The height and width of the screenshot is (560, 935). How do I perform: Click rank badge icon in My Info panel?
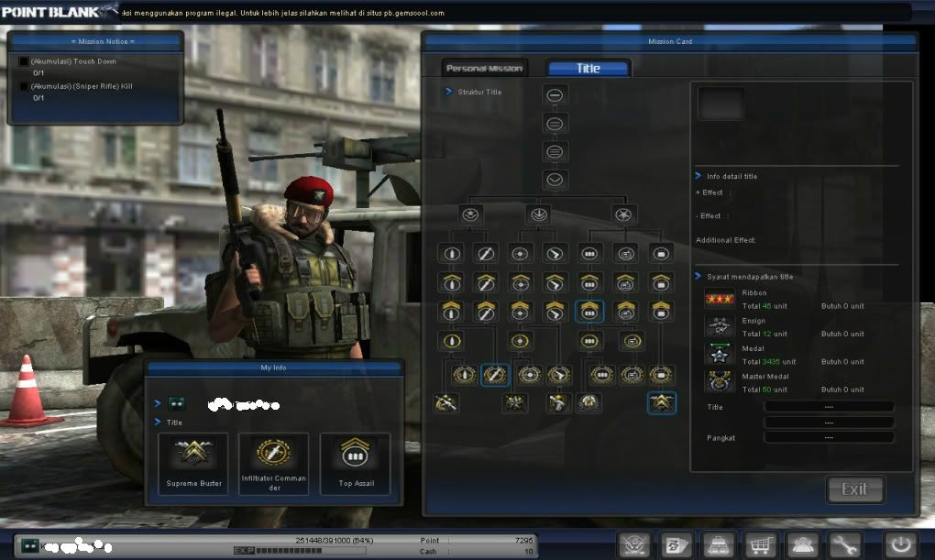click(x=177, y=404)
